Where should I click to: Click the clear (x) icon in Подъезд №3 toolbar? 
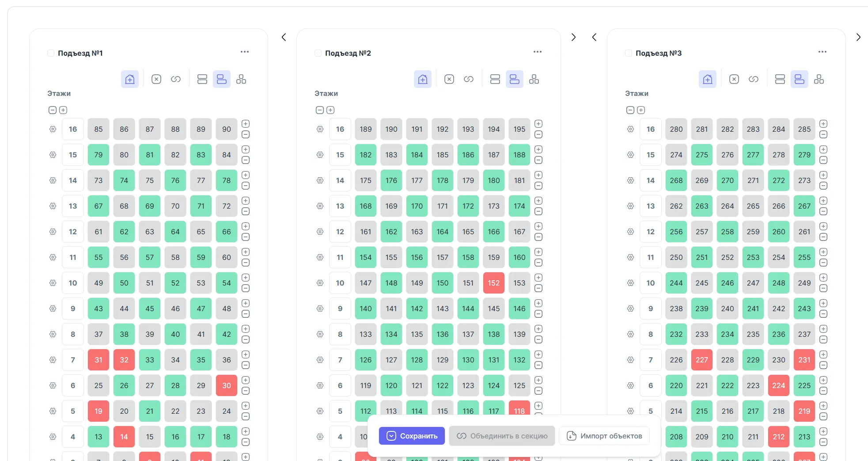[734, 79]
